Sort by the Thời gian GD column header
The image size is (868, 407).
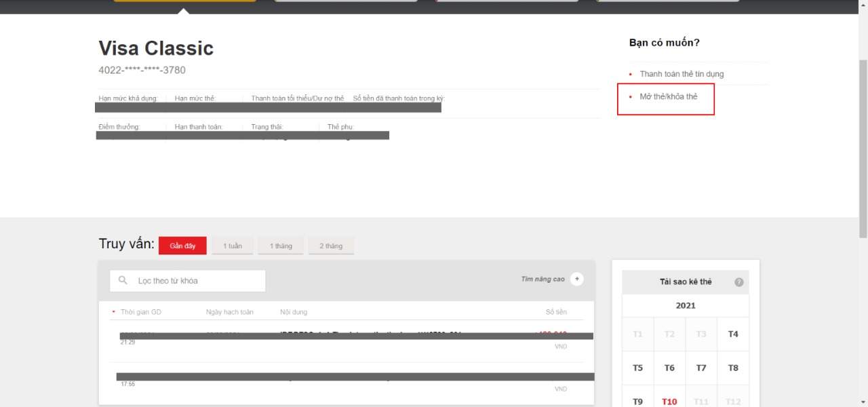(x=140, y=312)
